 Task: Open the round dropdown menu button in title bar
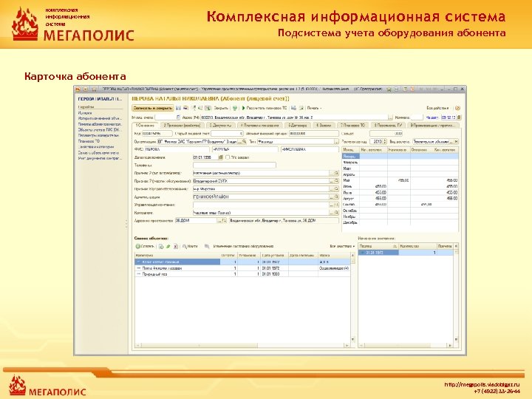coord(86,89)
